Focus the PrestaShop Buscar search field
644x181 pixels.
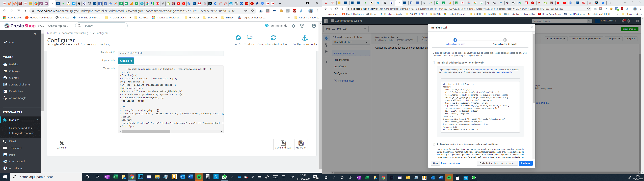[x=101, y=26]
